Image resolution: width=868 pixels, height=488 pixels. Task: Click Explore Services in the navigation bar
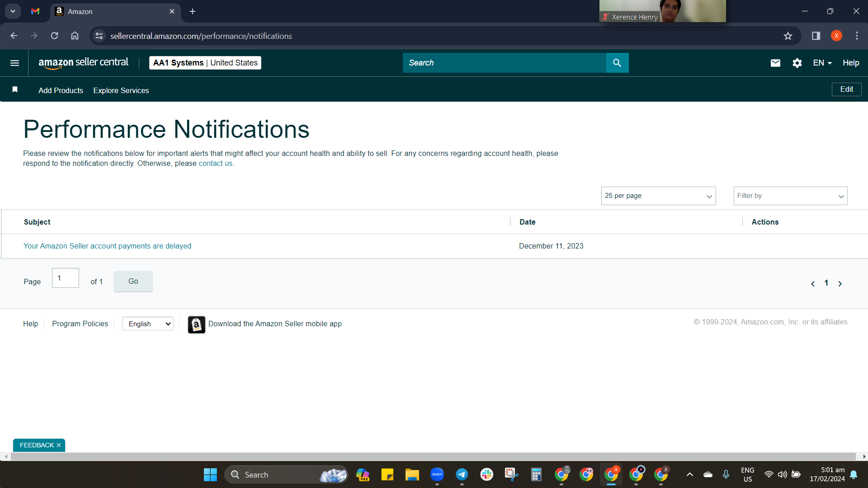pos(121,90)
